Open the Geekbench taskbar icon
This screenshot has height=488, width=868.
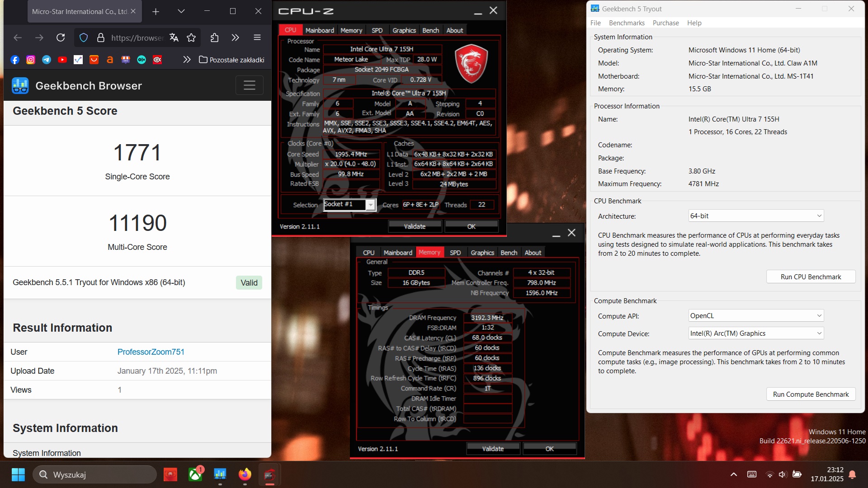click(x=220, y=474)
